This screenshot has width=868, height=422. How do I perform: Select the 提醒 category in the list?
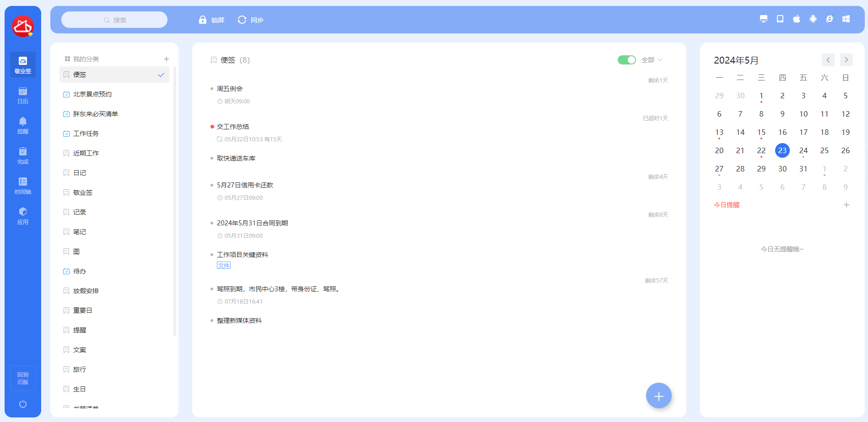114,330
